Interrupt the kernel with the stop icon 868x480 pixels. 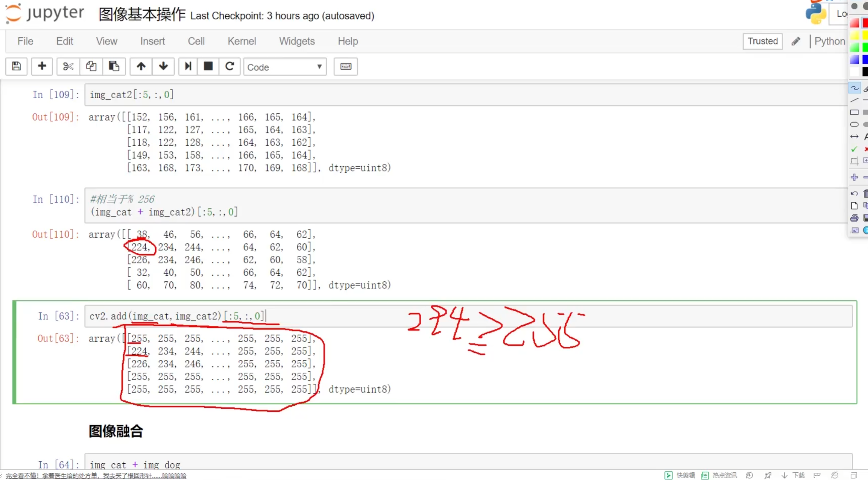pyautogui.click(x=208, y=67)
